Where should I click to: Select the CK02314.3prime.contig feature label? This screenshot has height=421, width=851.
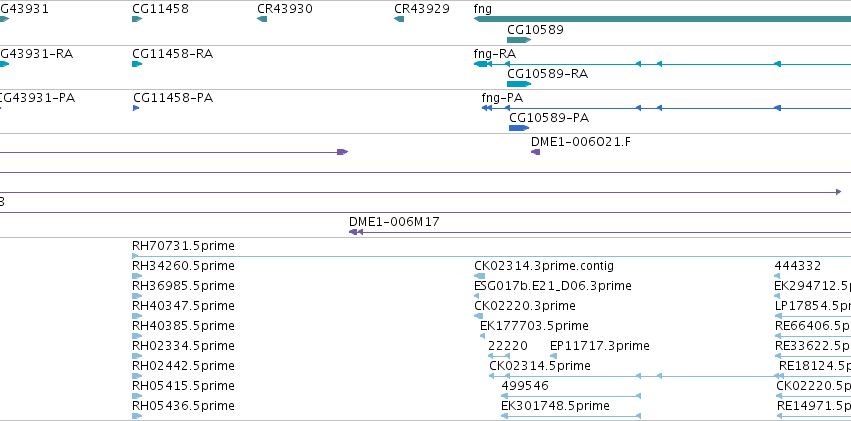pos(544,266)
